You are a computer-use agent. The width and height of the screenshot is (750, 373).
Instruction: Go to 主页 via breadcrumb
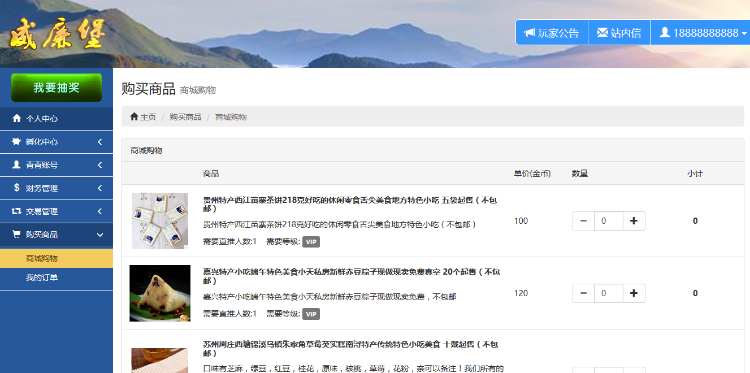pyautogui.click(x=148, y=117)
